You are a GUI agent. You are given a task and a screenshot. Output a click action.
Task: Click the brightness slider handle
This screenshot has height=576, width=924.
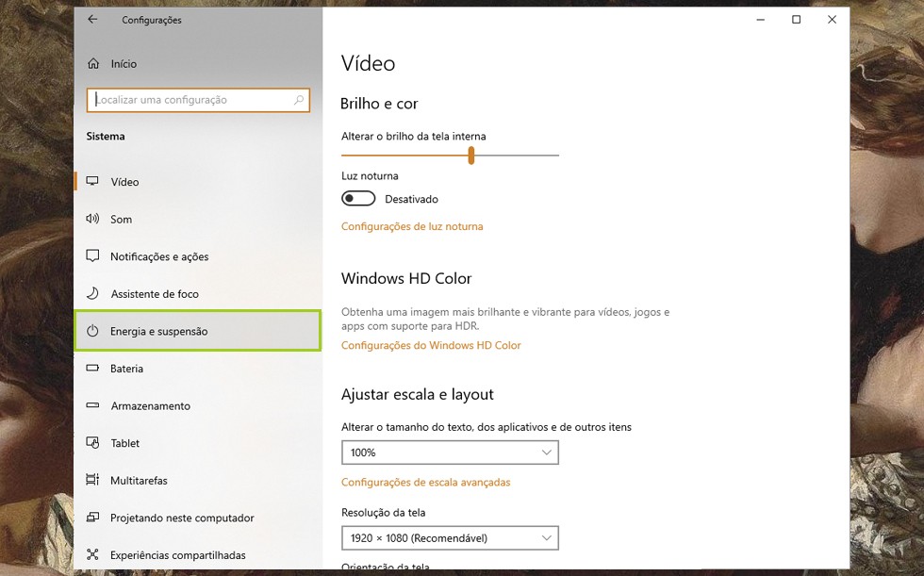pos(470,156)
